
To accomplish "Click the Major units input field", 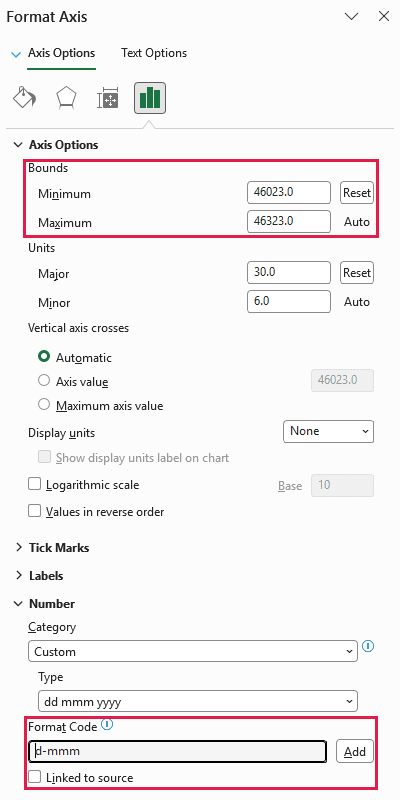I will point(289,272).
